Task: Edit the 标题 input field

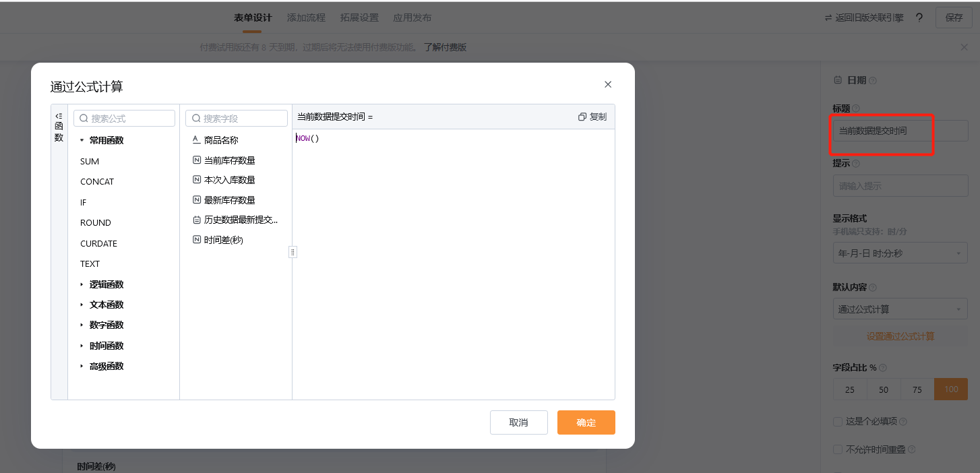Action: (900, 131)
